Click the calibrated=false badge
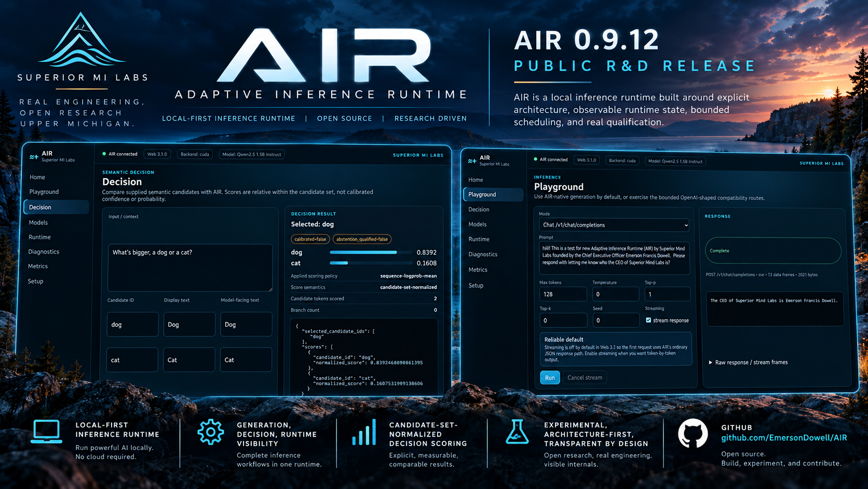Viewport: 868px width, 489px height. pos(310,239)
